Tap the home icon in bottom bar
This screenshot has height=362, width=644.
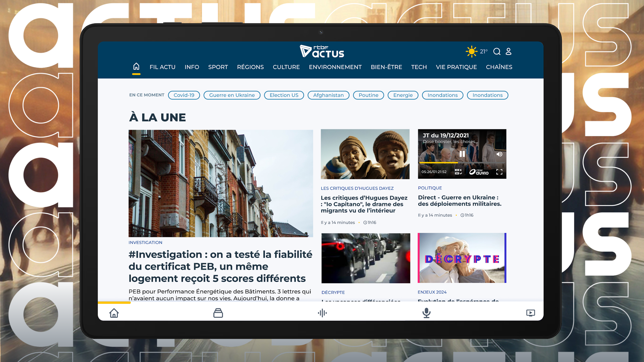(x=114, y=313)
